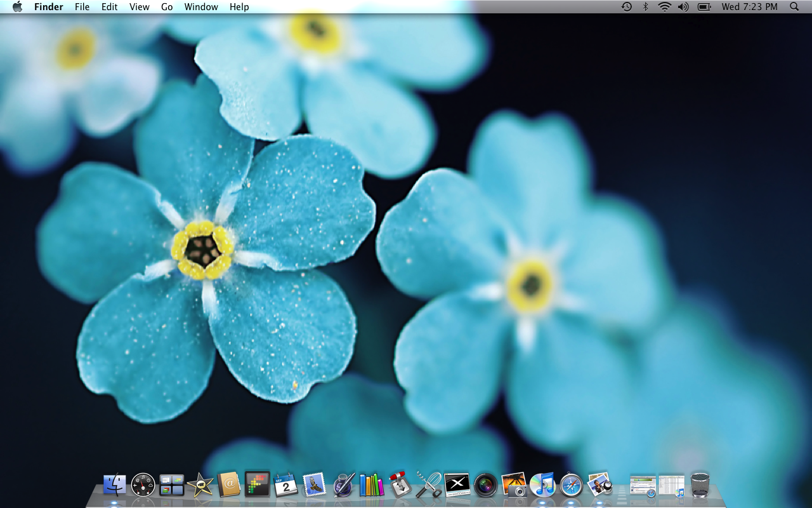The height and width of the screenshot is (508, 812).
Task: Open the Bluetooth status menu
Action: 646,7
